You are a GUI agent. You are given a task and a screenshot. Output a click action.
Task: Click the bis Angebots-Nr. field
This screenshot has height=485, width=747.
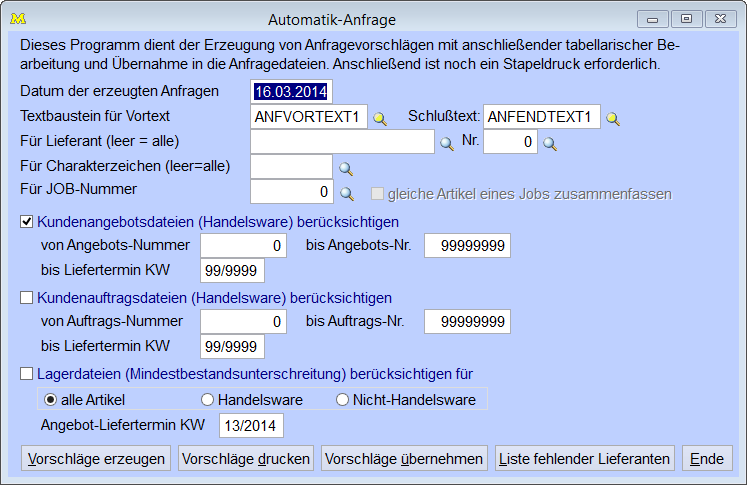[x=467, y=245]
